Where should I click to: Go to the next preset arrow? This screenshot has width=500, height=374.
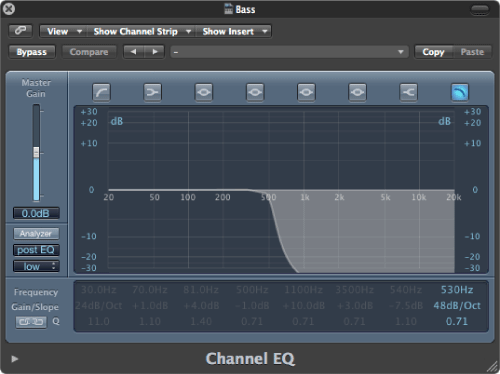click(154, 52)
